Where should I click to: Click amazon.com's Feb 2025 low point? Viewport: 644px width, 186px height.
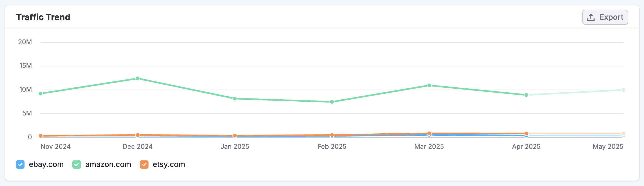332,102
